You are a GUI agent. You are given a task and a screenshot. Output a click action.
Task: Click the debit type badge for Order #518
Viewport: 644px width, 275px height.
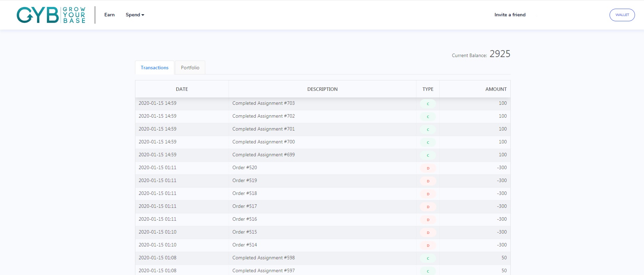(x=428, y=194)
